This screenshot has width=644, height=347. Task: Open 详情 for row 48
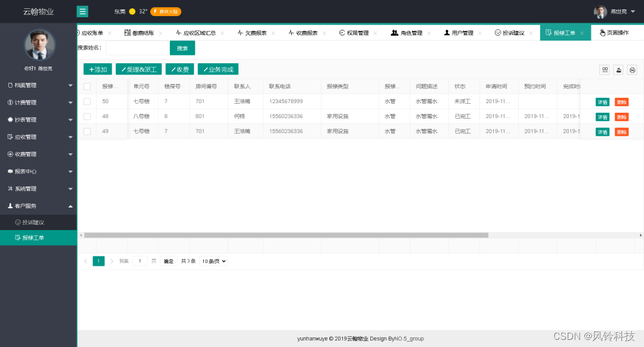pos(602,117)
